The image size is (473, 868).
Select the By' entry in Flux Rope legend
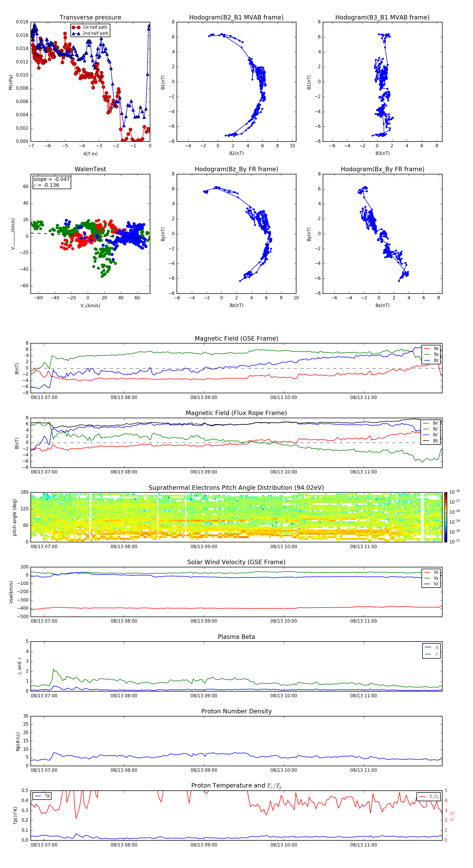431,429
